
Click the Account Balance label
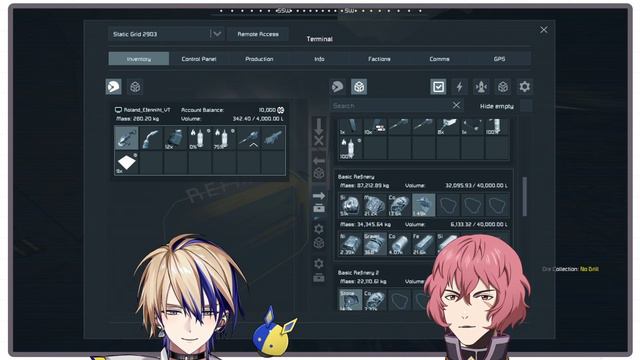pos(202,110)
